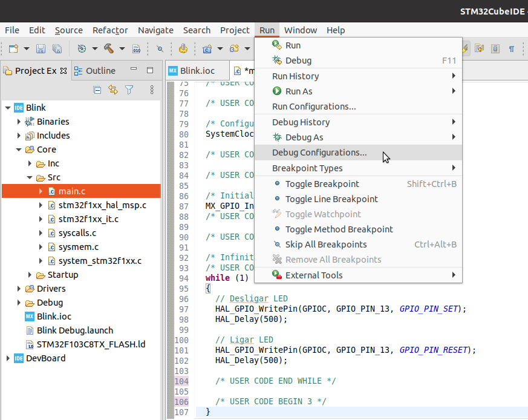The width and height of the screenshot is (528, 420).
Task: Click the Save All toolbar icon
Action: (x=57, y=49)
